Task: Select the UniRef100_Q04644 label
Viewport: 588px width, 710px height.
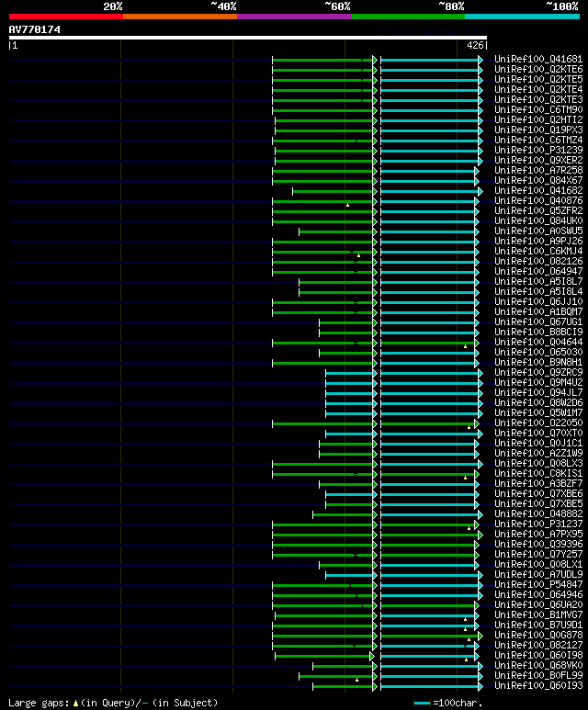Action: 538,343
